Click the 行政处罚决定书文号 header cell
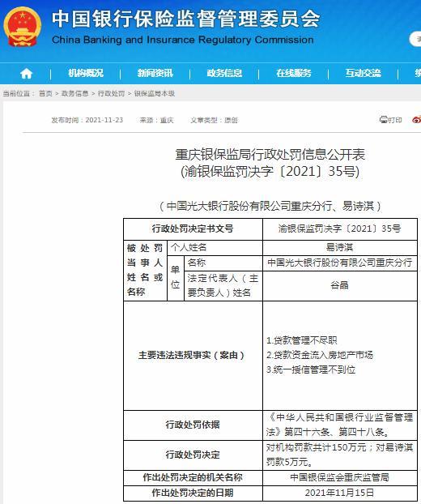The height and width of the screenshot is (504, 421). (193, 229)
